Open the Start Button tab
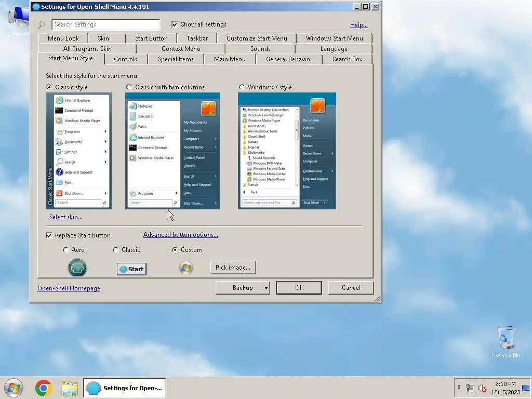532x399 pixels. pyautogui.click(x=151, y=38)
